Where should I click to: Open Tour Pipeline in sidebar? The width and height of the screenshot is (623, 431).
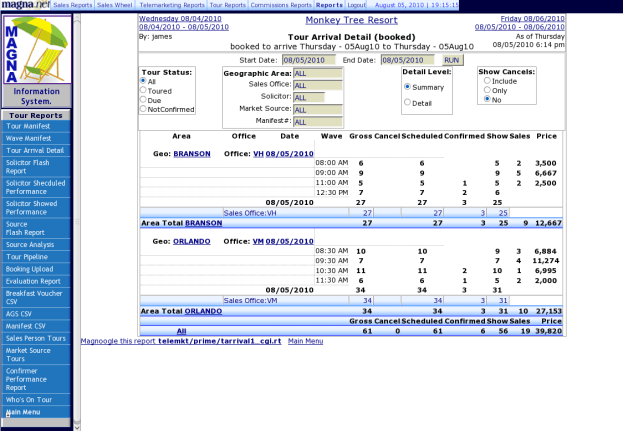click(x=36, y=257)
